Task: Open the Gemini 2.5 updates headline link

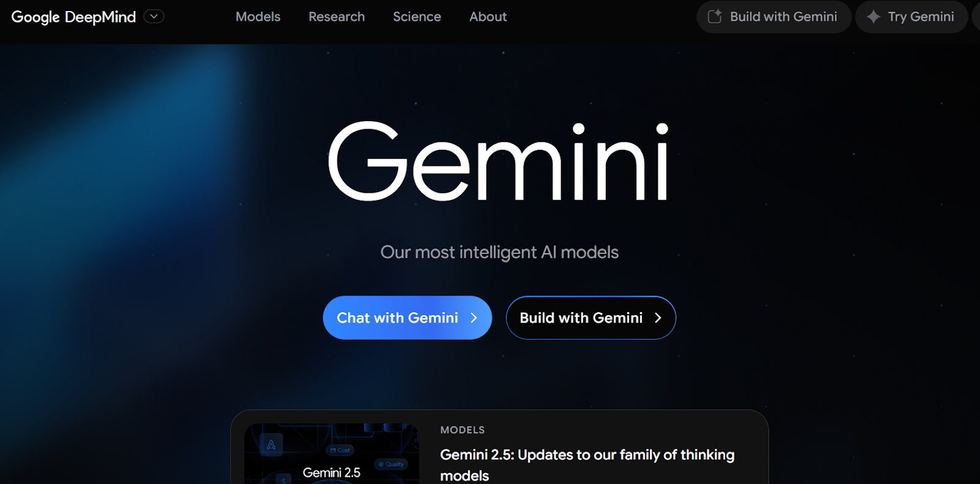Action: tap(587, 465)
